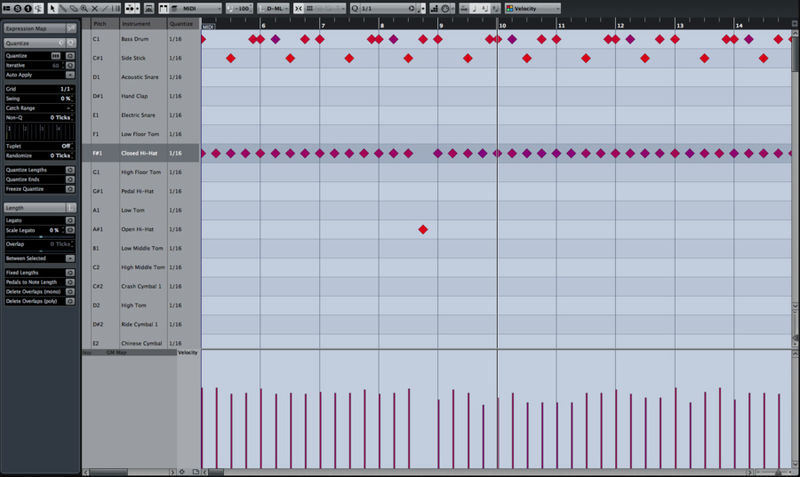
Task: Click the Quantize column header
Action: coord(183,24)
